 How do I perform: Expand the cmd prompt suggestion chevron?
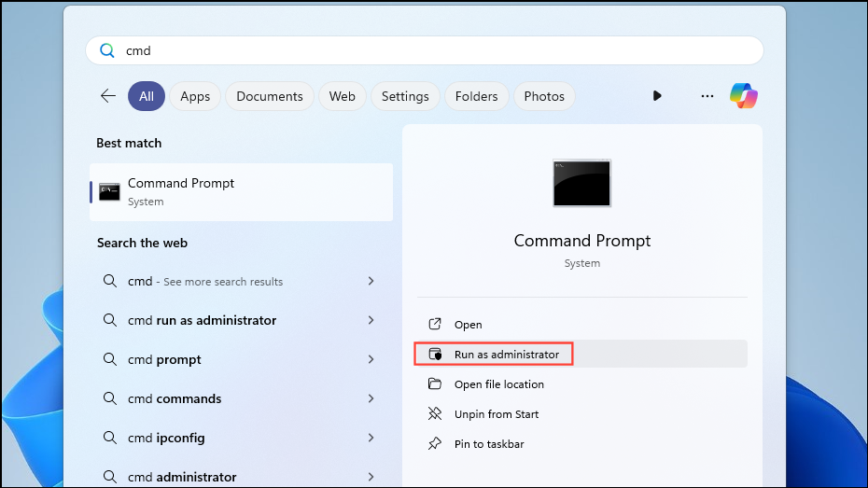tap(371, 359)
